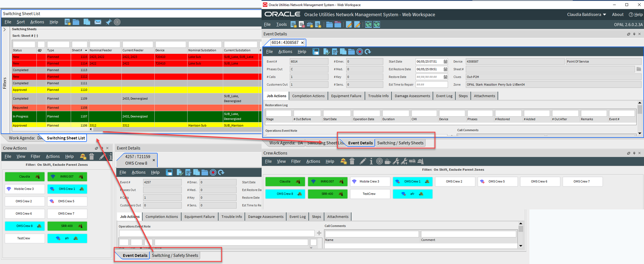Open Restore Date calendar picker
This screenshot has width=644, height=264.
[x=445, y=77]
